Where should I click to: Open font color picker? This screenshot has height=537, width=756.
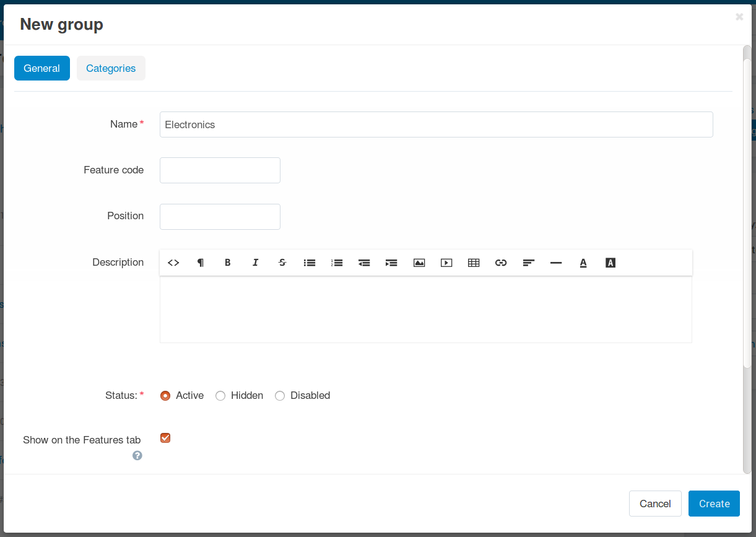point(583,263)
